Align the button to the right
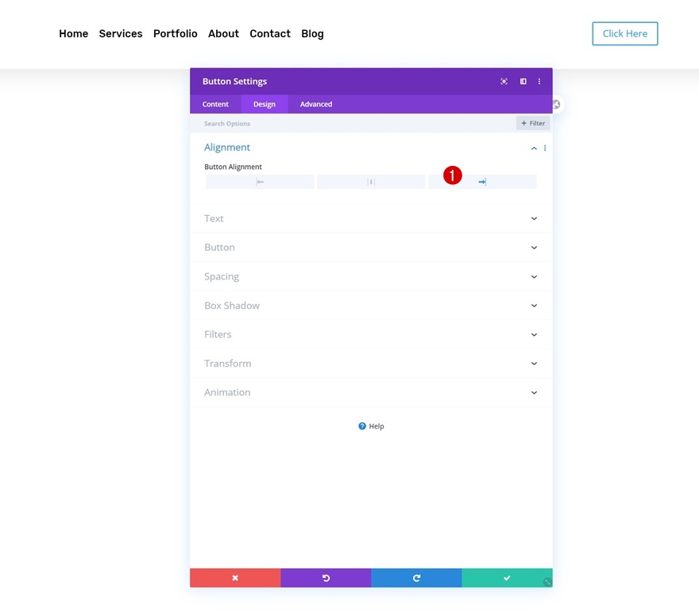The height and width of the screenshot is (616, 699). click(482, 182)
